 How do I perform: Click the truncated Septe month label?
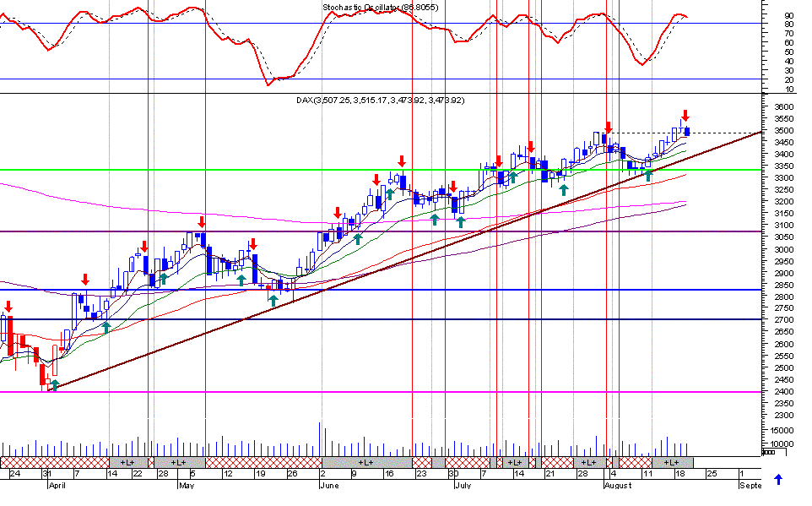(x=750, y=485)
